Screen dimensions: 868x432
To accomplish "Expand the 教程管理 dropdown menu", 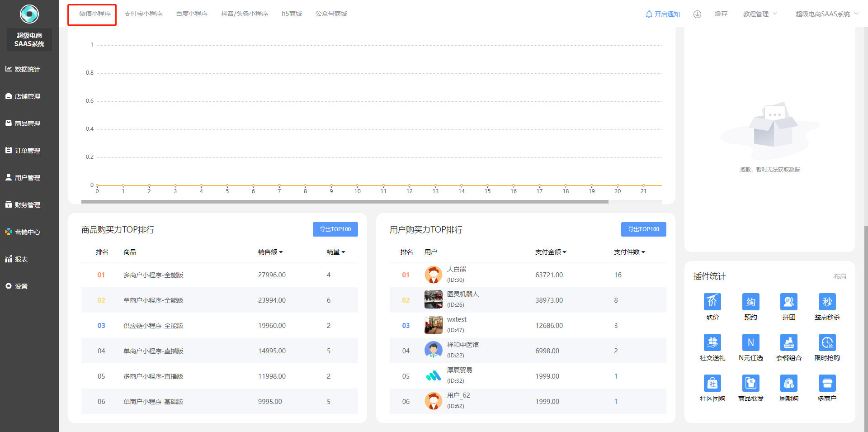I will point(759,14).
